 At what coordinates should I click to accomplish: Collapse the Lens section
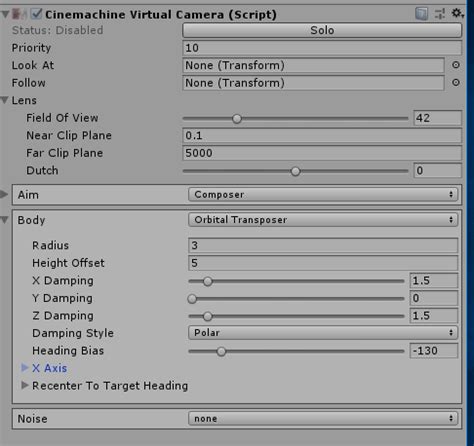[4, 100]
